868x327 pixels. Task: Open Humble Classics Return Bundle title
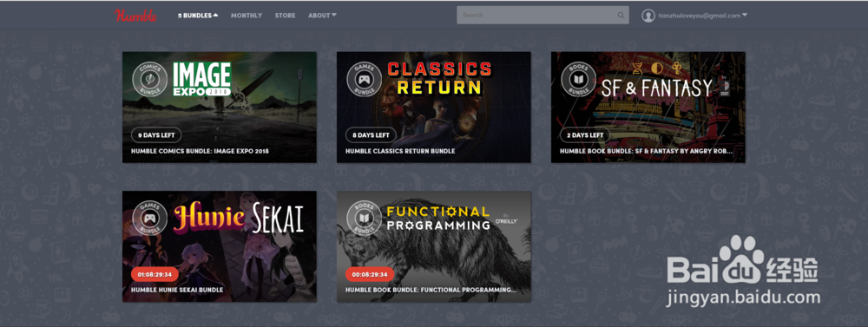tap(400, 151)
